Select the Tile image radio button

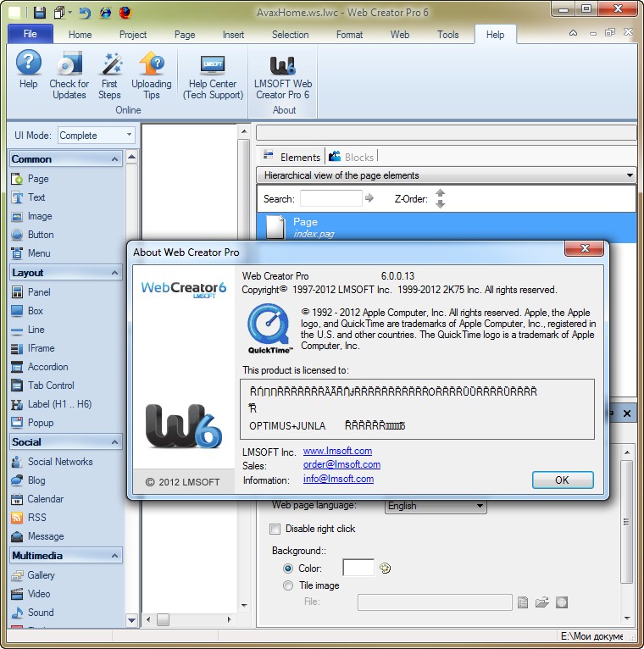click(x=287, y=585)
